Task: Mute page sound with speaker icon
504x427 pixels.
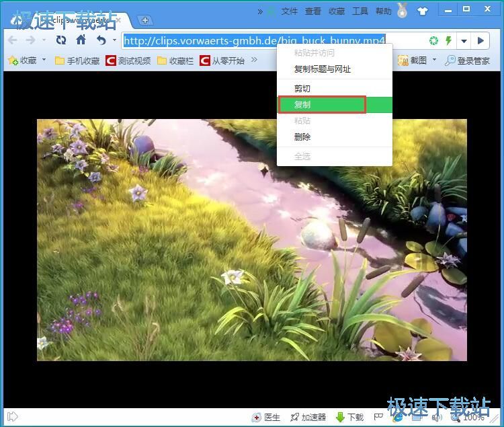Action: [437, 418]
